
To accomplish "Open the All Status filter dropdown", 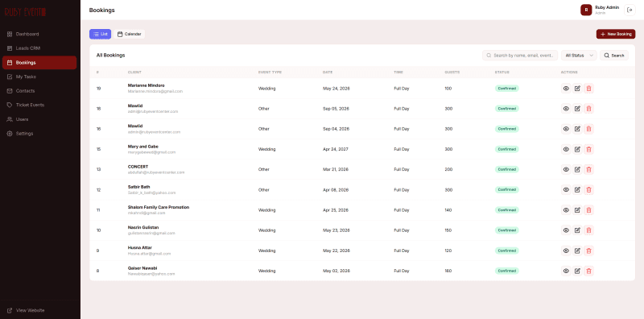I will (x=579, y=55).
